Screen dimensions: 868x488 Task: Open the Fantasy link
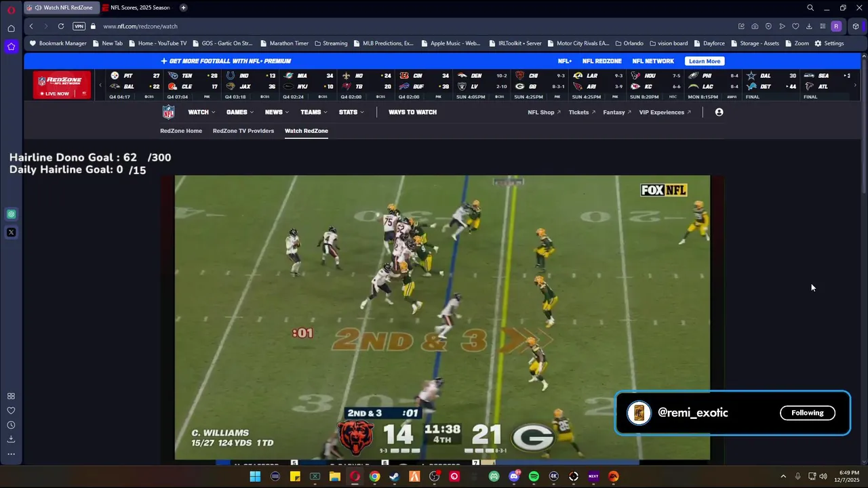pyautogui.click(x=616, y=113)
